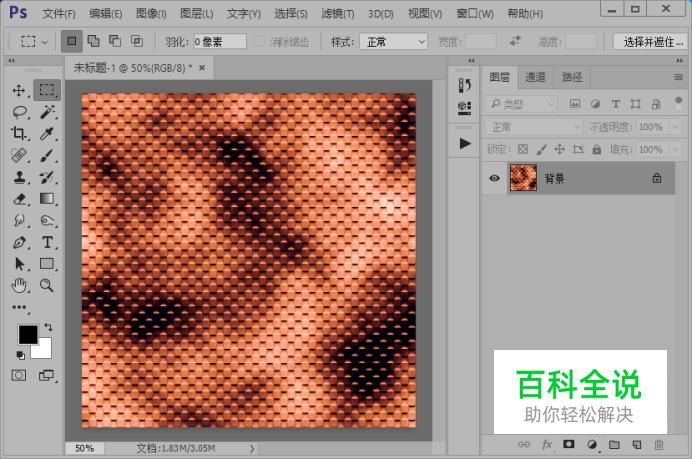Select the Healing Brush tool

19,155
